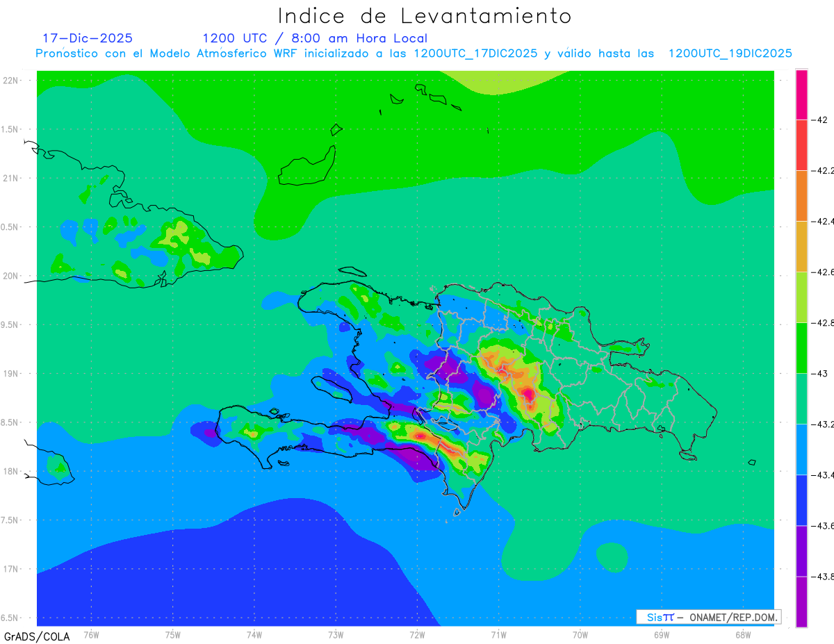Select the '69W' longitude label

tap(662, 635)
